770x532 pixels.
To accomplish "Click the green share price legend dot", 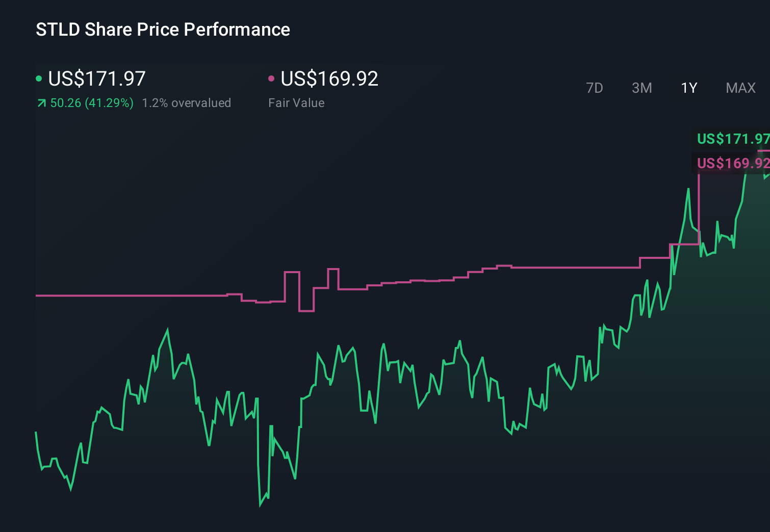I will [x=39, y=78].
